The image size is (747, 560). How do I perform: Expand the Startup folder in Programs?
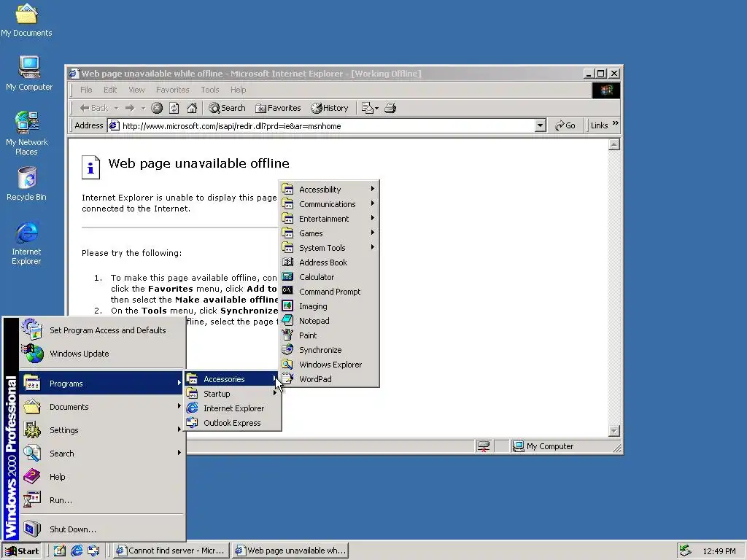231,394
